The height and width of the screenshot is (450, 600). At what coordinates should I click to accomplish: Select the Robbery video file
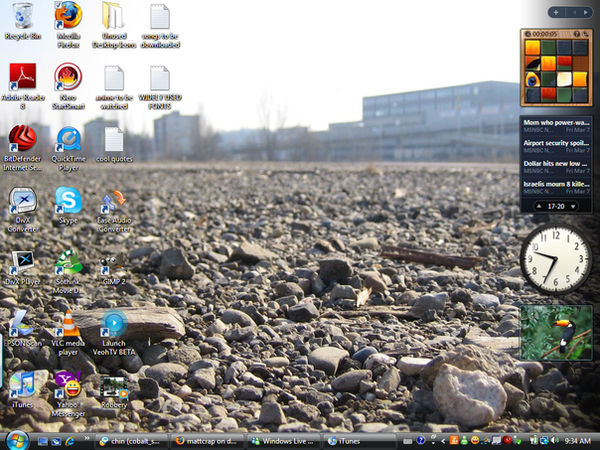(x=114, y=393)
